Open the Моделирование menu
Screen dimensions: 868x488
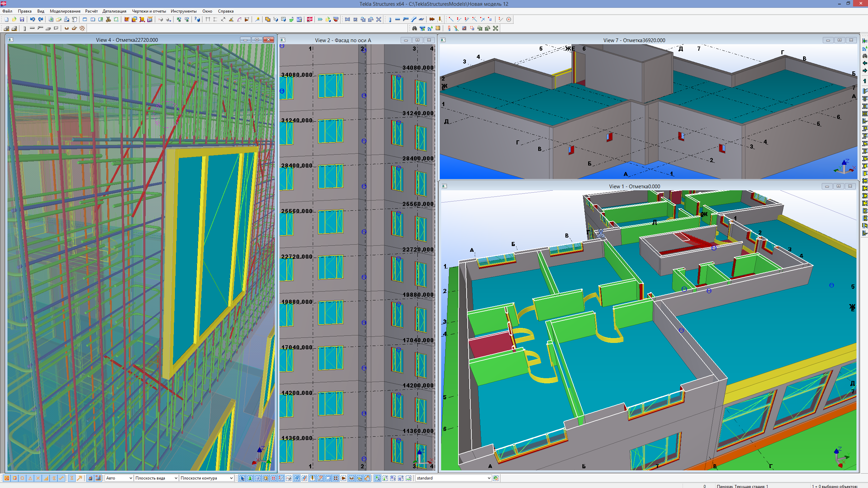point(65,11)
